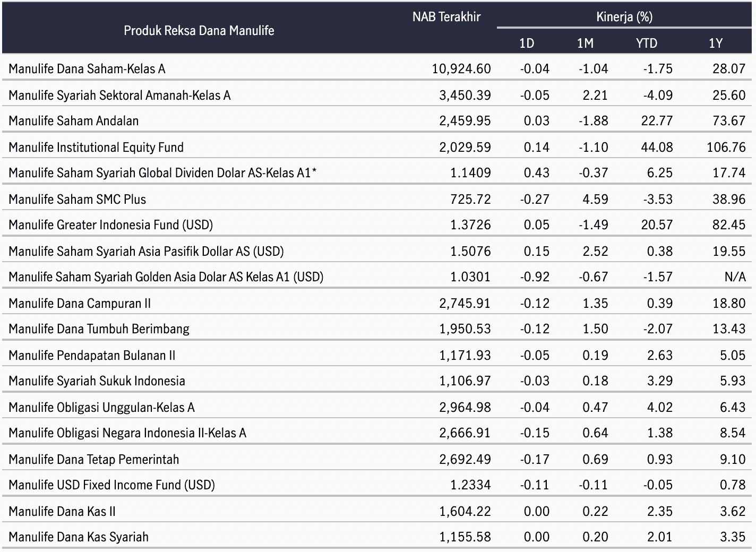Click the 'Produk Reksa Dana Manulife' column header
This screenshot has height=552, width=756.
coord(199,30)
